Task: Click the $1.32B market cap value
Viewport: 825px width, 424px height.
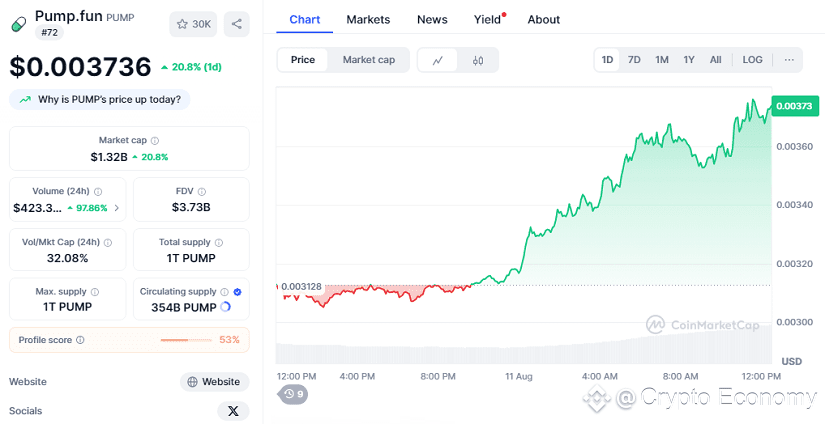Action: coord(109,157)
